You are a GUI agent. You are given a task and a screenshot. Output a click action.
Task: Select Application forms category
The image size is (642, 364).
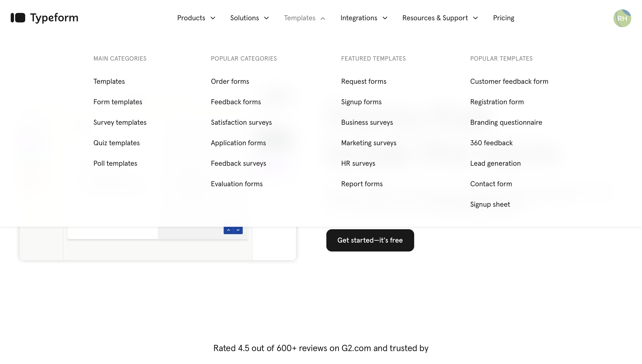coord(238,143)
